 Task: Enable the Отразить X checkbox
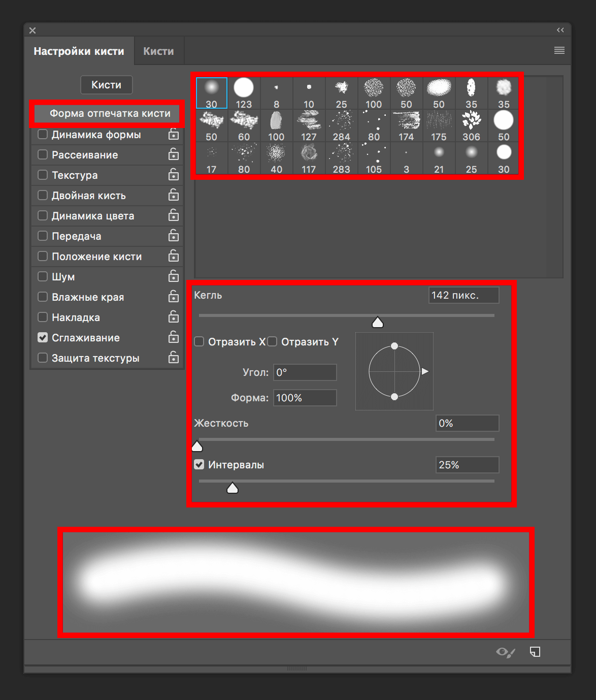(199, 341)
